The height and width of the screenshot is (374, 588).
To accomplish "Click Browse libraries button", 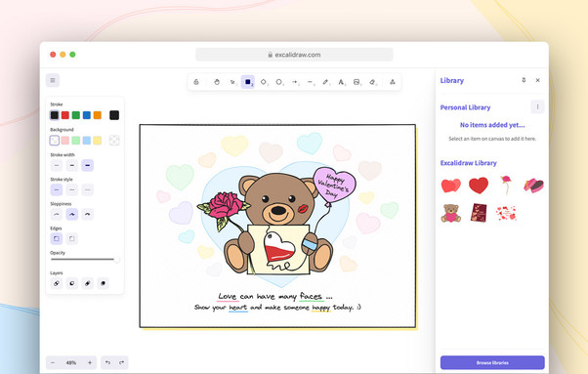I will tap(492, 362).
